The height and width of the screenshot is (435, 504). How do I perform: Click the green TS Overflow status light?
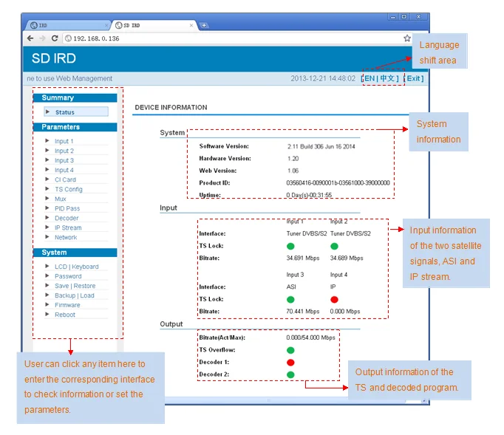[x=290, y=350]
